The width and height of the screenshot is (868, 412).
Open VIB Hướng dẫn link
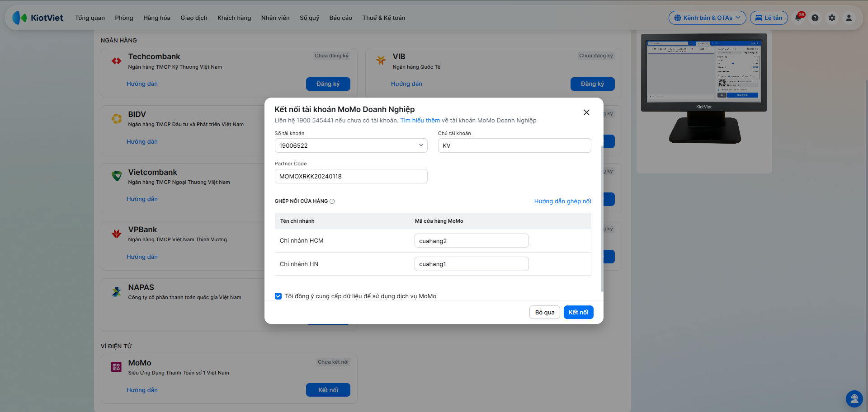click(x=406, y=84)
